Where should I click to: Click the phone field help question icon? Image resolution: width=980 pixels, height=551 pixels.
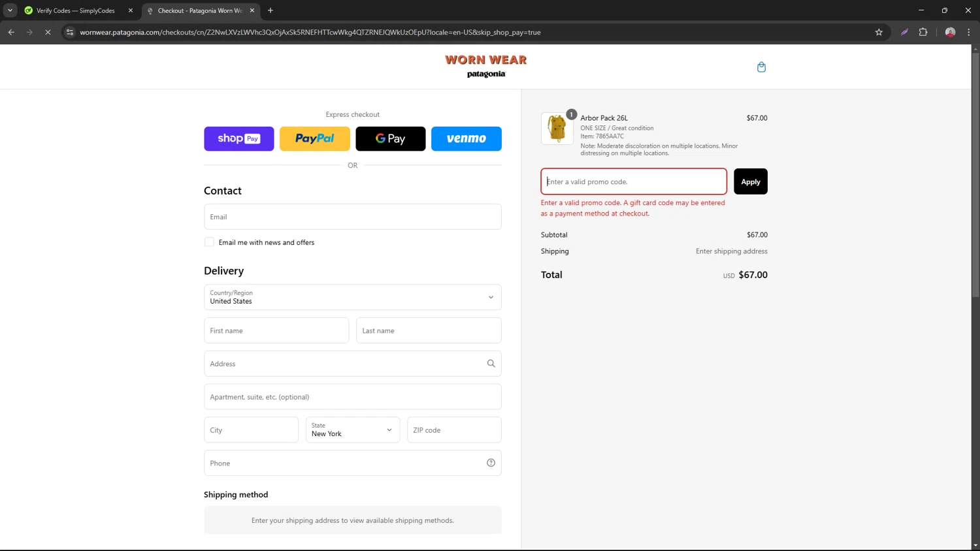pos(491,463)
